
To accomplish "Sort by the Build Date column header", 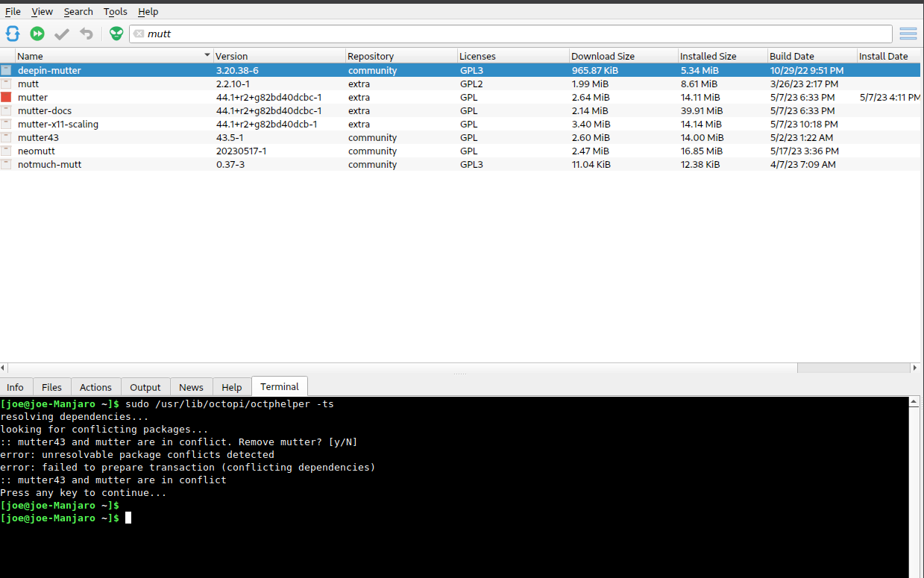I will tap(812, 56).
